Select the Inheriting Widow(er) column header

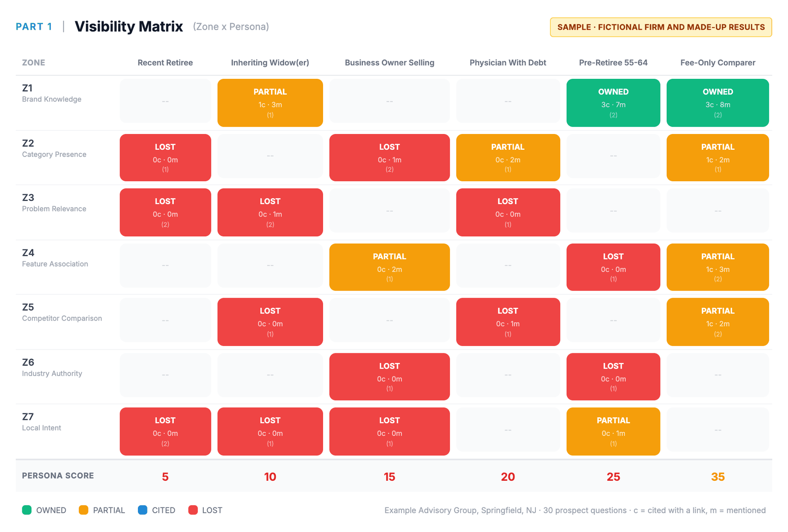click(270, 63)
